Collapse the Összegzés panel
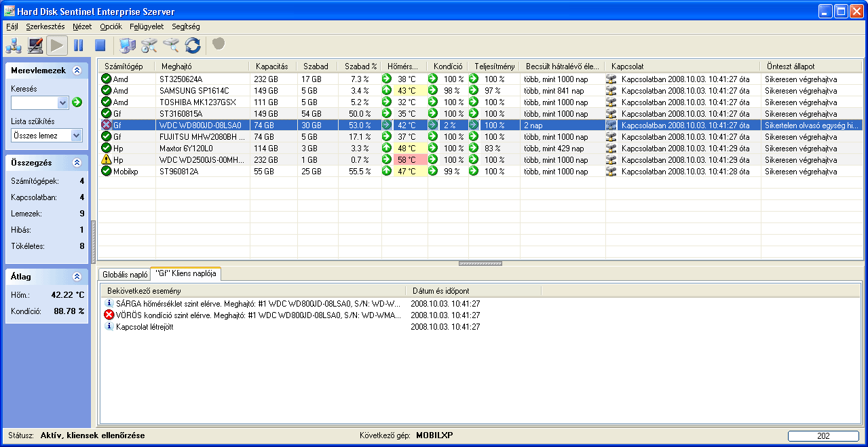The width and height of the screenshot is (868, 447). (77, 163)
